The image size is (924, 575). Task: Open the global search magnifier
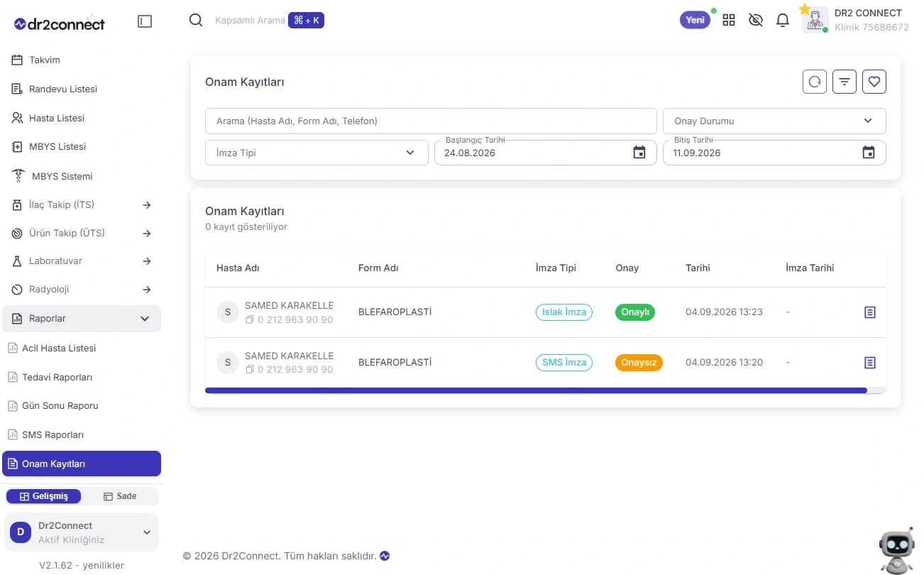(x=196, y=20)
